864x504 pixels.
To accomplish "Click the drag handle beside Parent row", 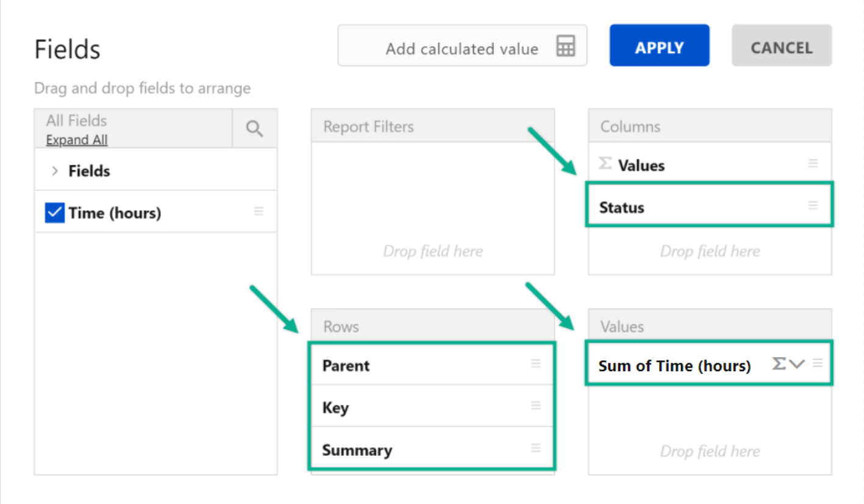I will pyautogui.click(x=535, y=364).
